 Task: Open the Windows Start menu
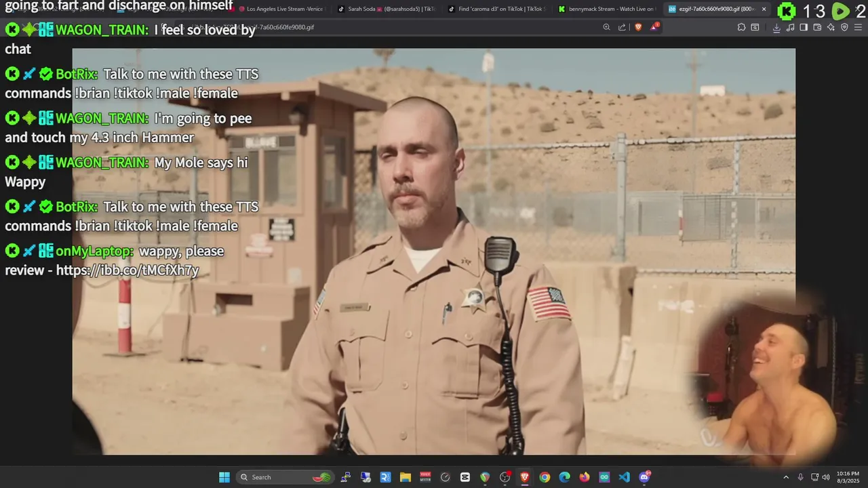click(224, 477)
